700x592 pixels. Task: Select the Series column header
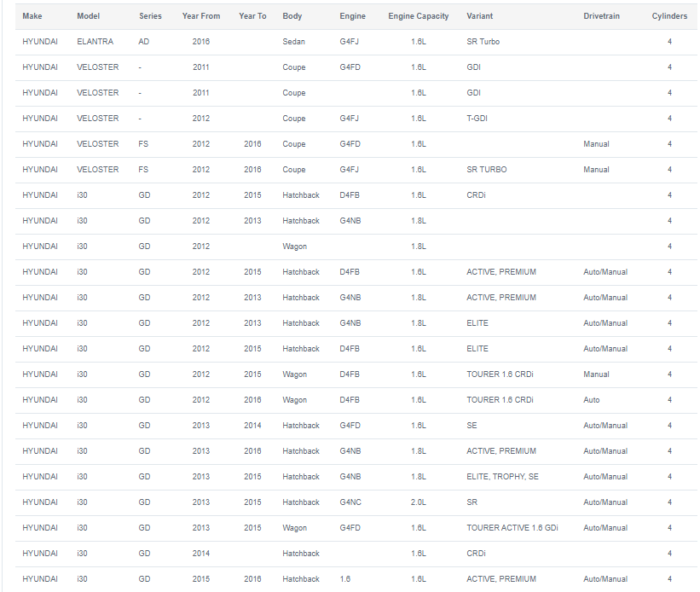click(x=150, y=16)
